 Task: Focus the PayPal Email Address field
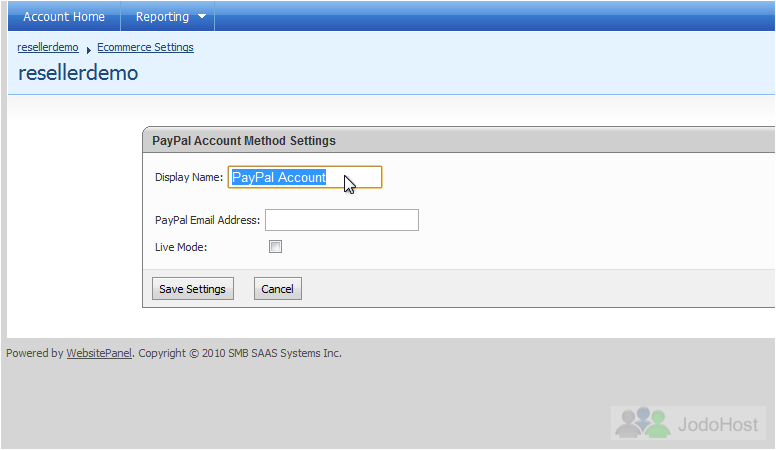[x=342, y=220]
